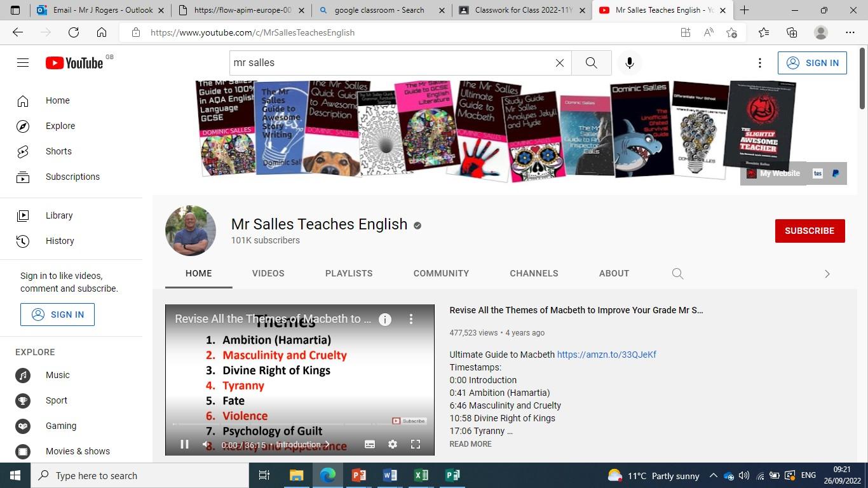Open the YouTube guide hamburger menu
The height and width of the screenshot is (488, 868).
23,62
